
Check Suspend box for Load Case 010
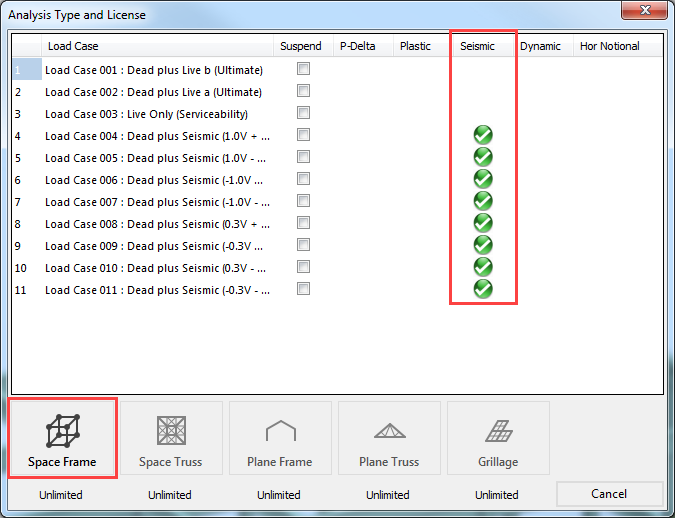click(303, 267)
